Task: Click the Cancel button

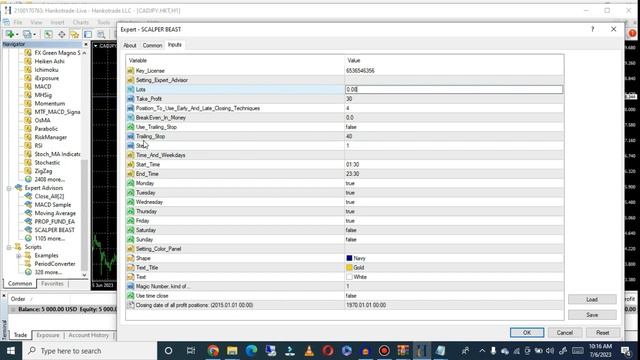Action: (x=565, y=333)
